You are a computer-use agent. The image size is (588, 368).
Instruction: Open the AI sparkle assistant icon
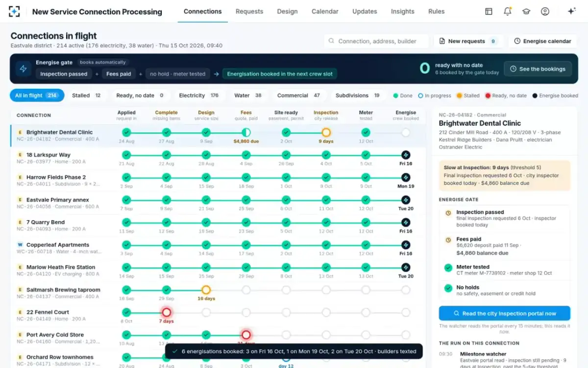[x=571, y=11]
